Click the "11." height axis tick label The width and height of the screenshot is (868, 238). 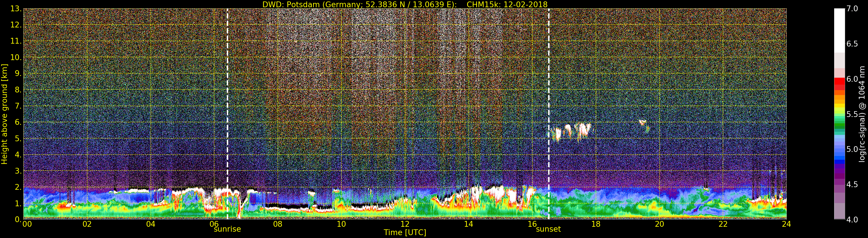(x=16, y=41)
